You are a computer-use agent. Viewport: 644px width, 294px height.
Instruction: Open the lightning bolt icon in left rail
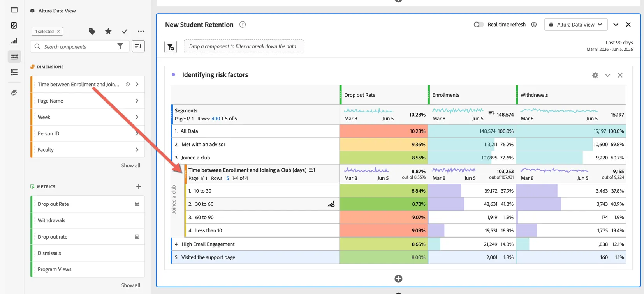pyautogui.click(x=14, y=25)
